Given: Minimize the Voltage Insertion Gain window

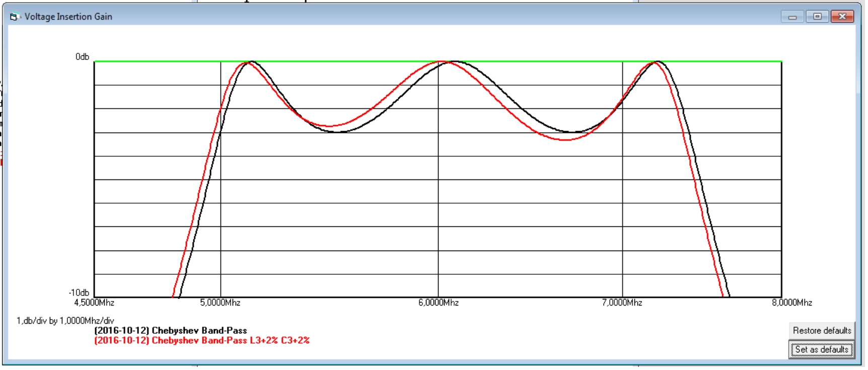Looking at the screenshot, I should point(792,17).
